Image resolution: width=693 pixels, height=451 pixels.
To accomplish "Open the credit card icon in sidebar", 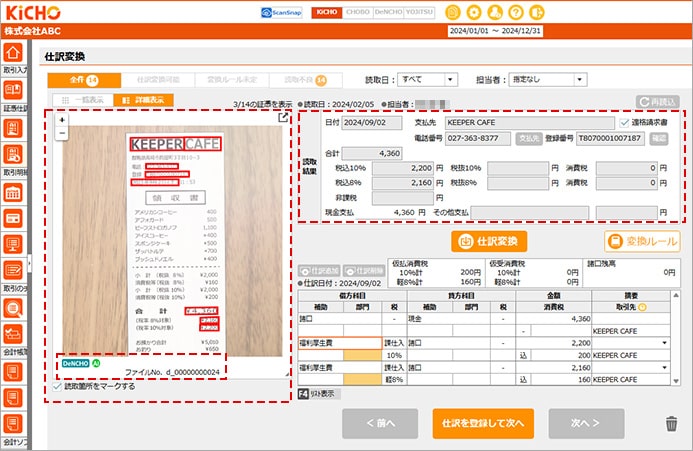I will (x=13, y=218).
